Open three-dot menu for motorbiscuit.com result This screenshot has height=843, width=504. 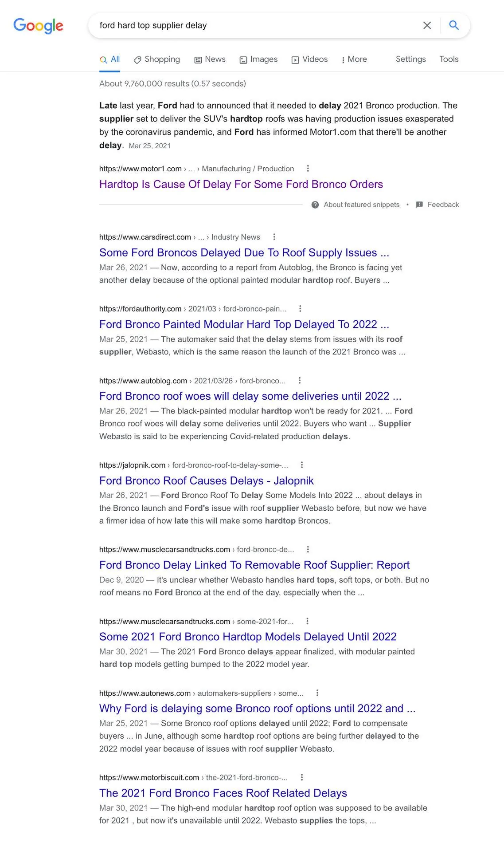(x=302, y=777)
